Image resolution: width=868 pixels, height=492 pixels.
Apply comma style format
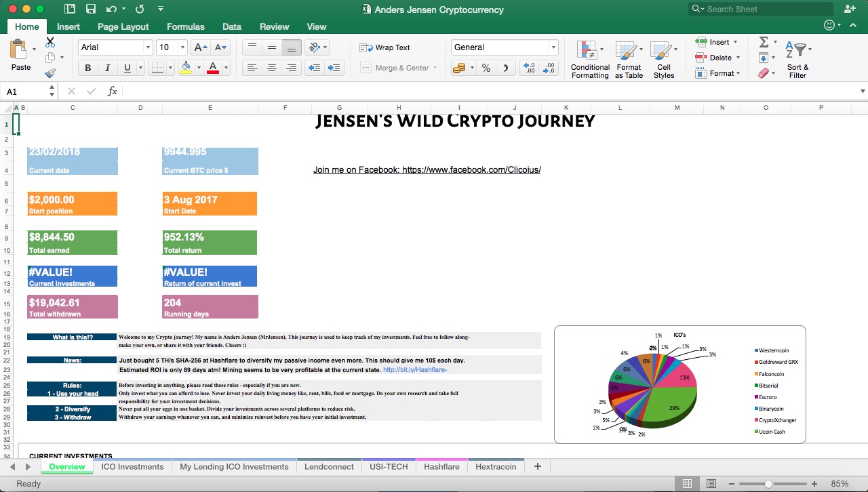[506, 68]
